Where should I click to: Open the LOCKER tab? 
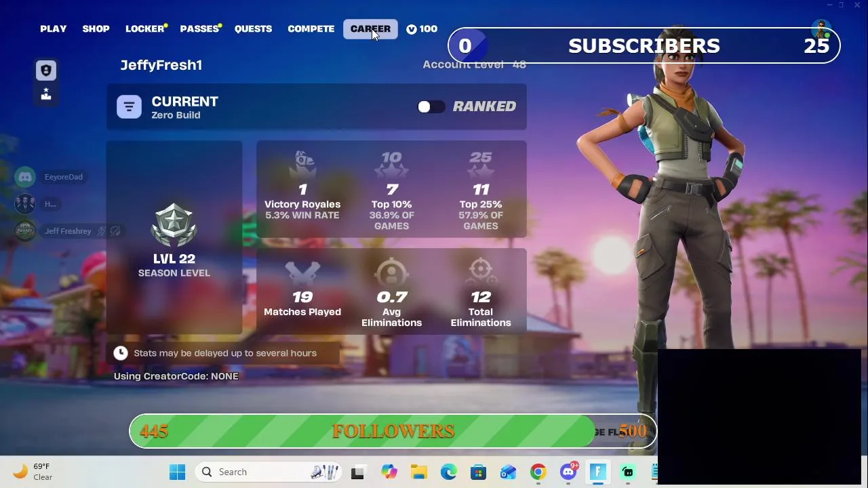tap(145, 29)
